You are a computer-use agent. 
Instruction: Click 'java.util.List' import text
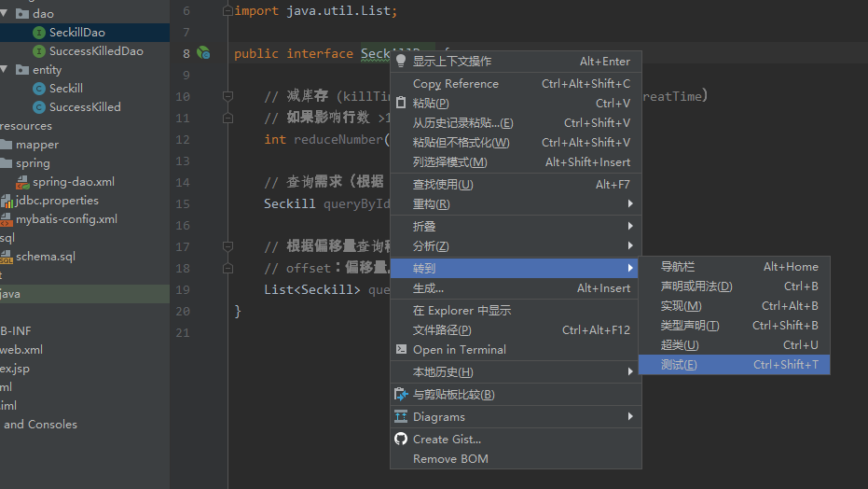[339, 10]
